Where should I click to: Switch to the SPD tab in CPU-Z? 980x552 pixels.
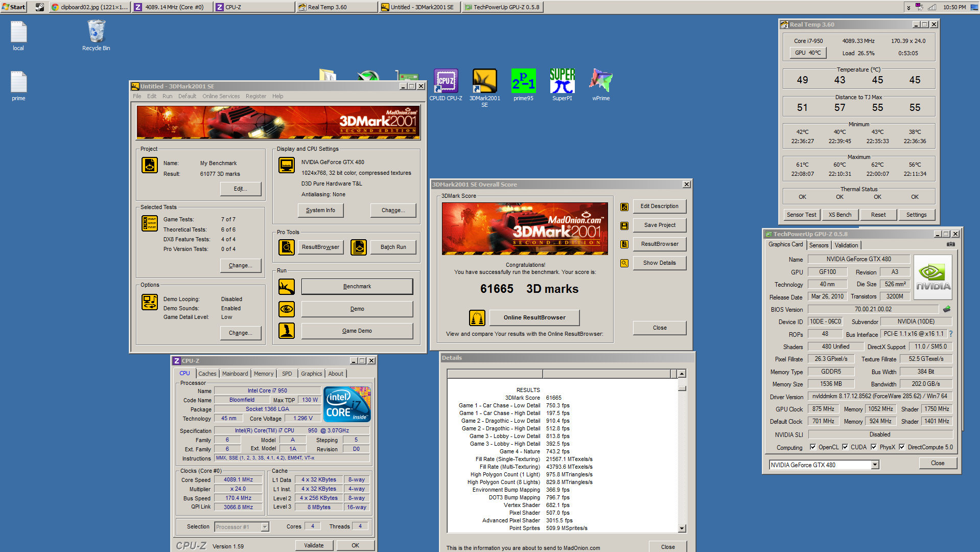pos(287,374)
